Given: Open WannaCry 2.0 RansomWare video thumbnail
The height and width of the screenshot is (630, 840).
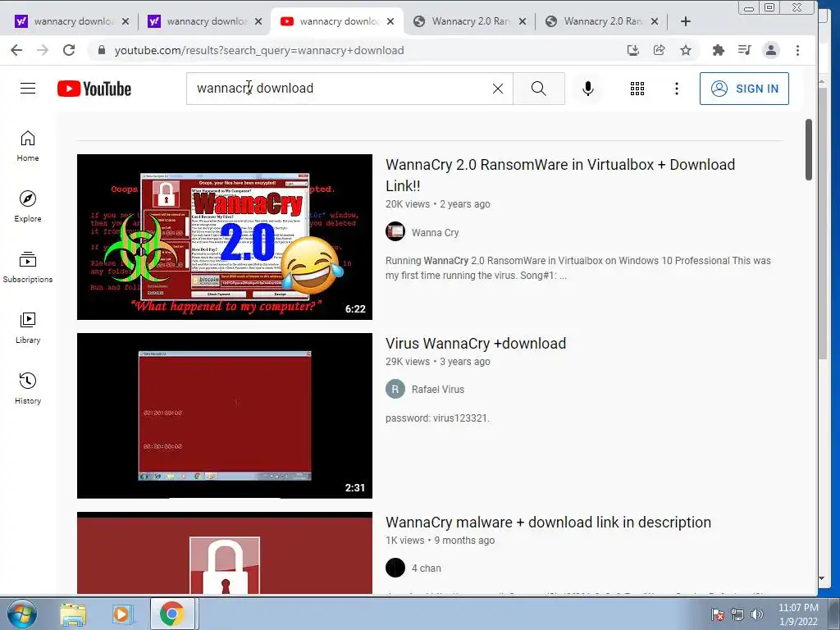Looking at the screenshot, I should coord(225,237).
